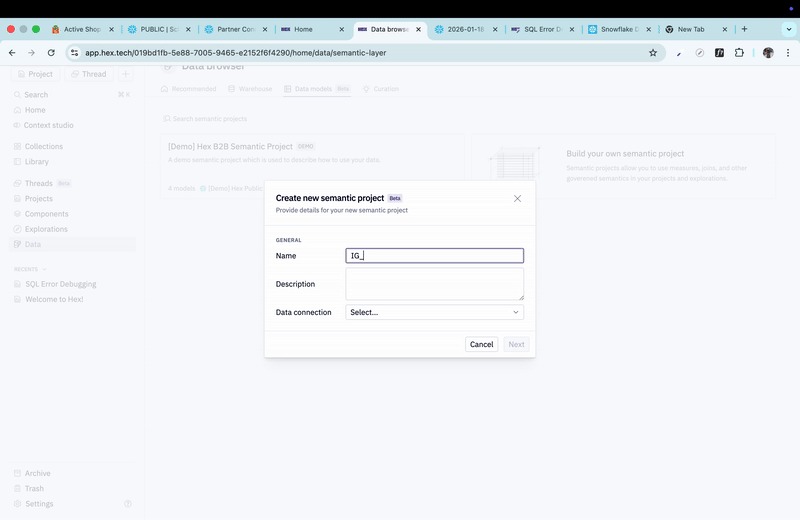Switch to Data models tab
The width and height of the screenshot is (800, 520).
coord(317,89)
